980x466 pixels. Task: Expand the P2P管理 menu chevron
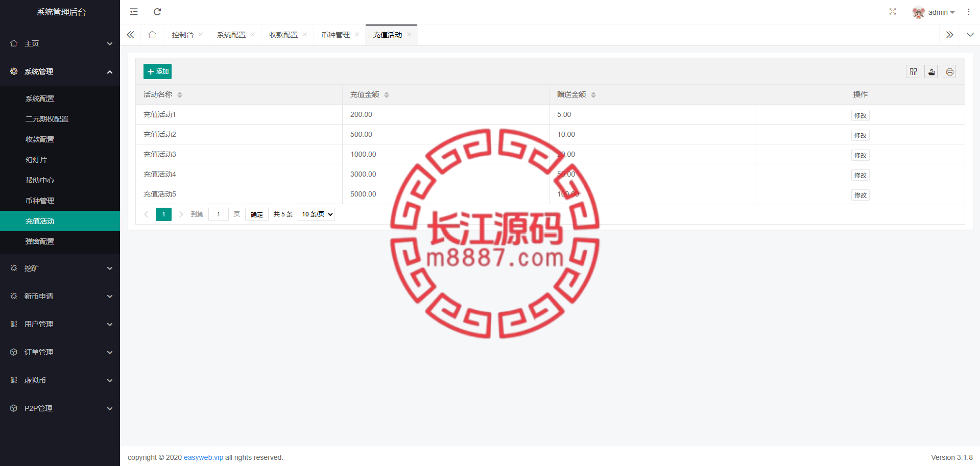(x=110, y=409)
